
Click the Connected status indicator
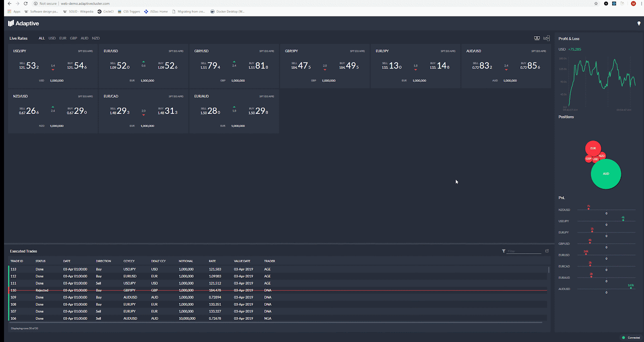pyautogui.click(x=631, y=338)
